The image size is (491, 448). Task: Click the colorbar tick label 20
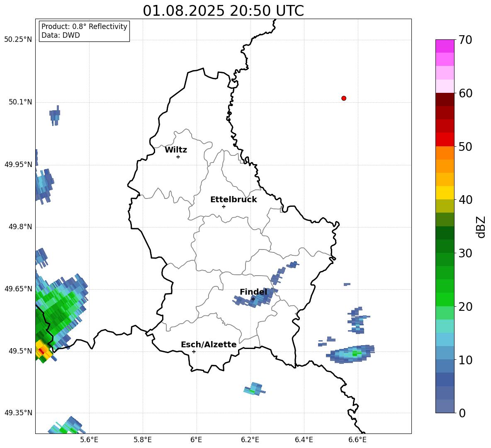click(465, 307)
